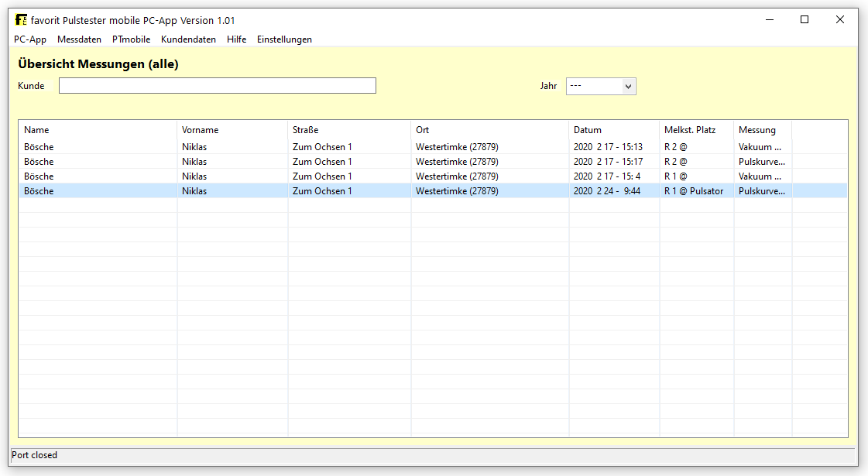
Task: Select the date cell "2020 2 17 - 15:17"
Action: tap(608, 162)
